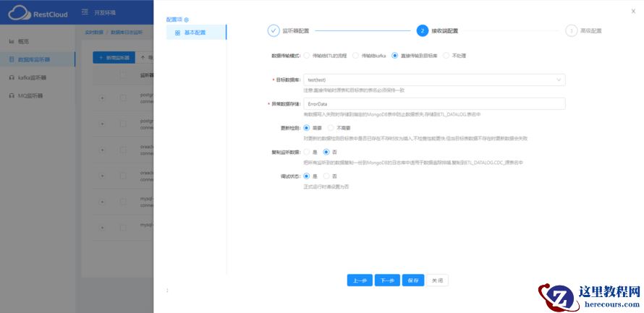The width and height of the screenshot is (644, 313).
Task: Click the chevron arrow of 目标数据库 select
Action: 559,80
